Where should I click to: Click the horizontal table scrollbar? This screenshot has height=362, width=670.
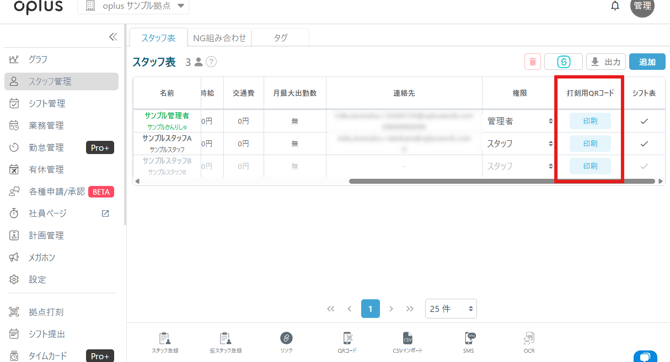(502, 181)
